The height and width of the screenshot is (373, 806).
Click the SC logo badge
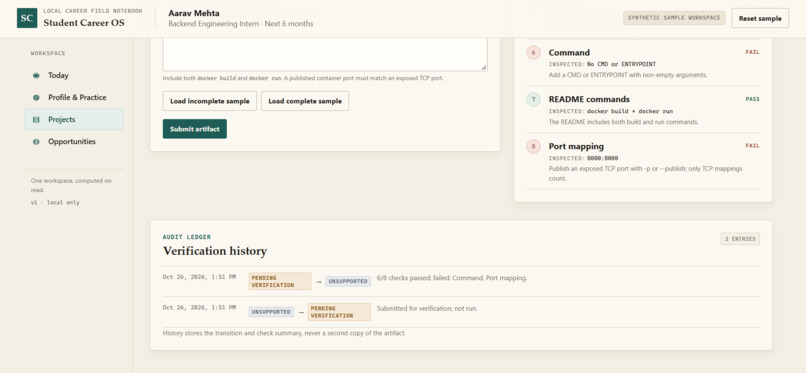click(27, 18)
